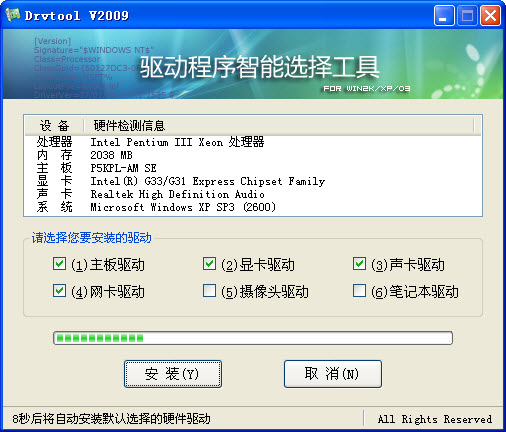Select the Microsoft Windows XP SP3 row
The height and width of the screenshot is (432, 506).
pyautogui.click(x=253, y=207)
